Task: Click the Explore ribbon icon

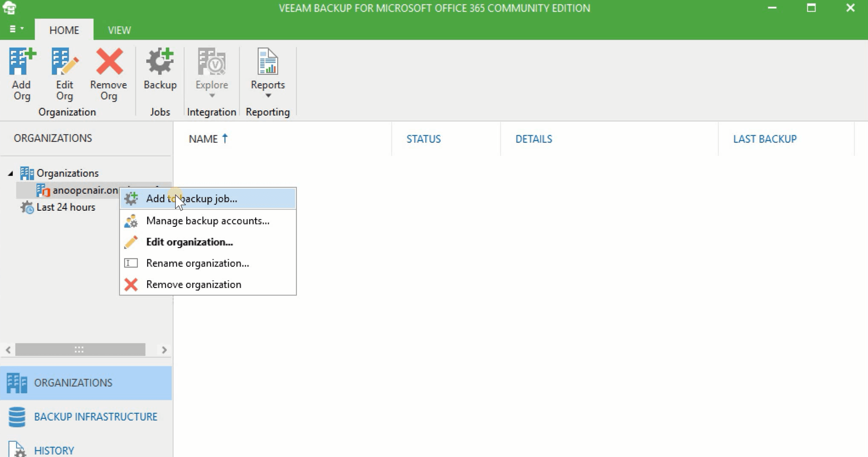Action: click(x=212, y=62)
